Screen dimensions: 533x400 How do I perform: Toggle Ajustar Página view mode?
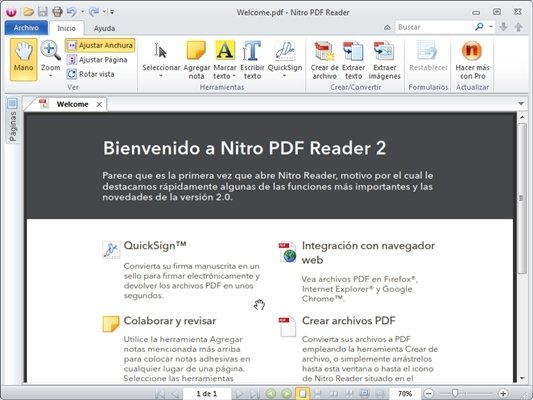coord(97,60)
